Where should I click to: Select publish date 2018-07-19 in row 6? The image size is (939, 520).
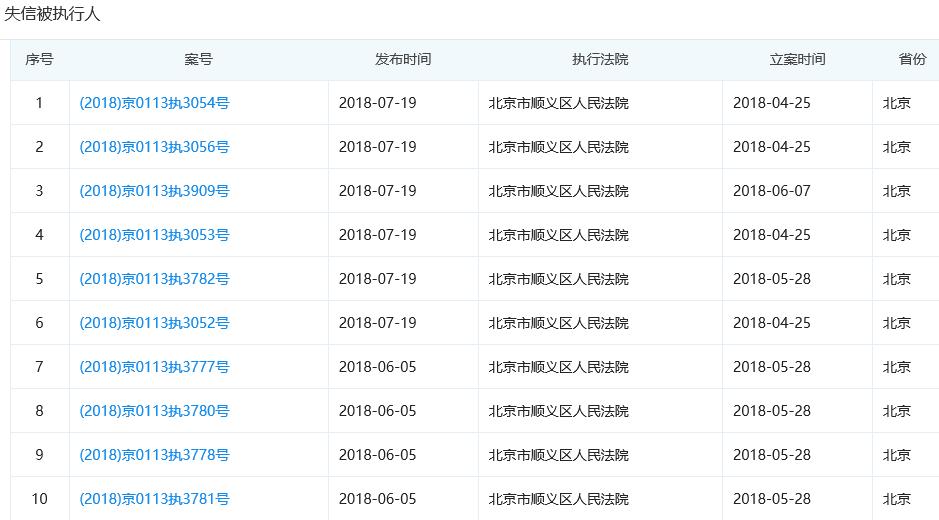377,323
